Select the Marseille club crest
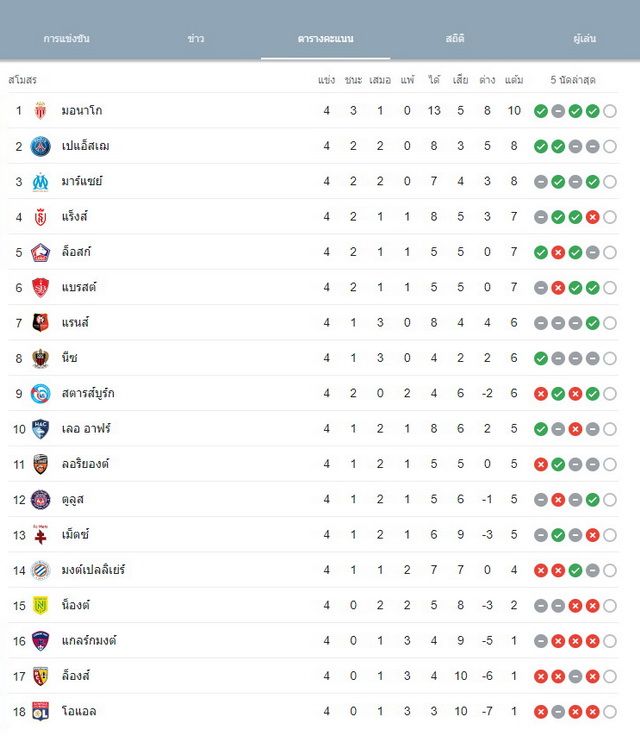640x736 pixels. tap(40, 182)
